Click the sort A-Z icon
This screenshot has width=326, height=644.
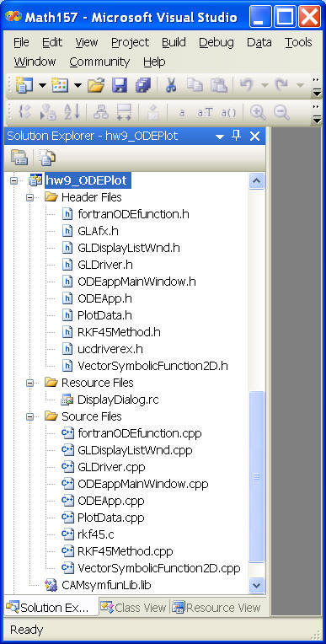(72, 112)
